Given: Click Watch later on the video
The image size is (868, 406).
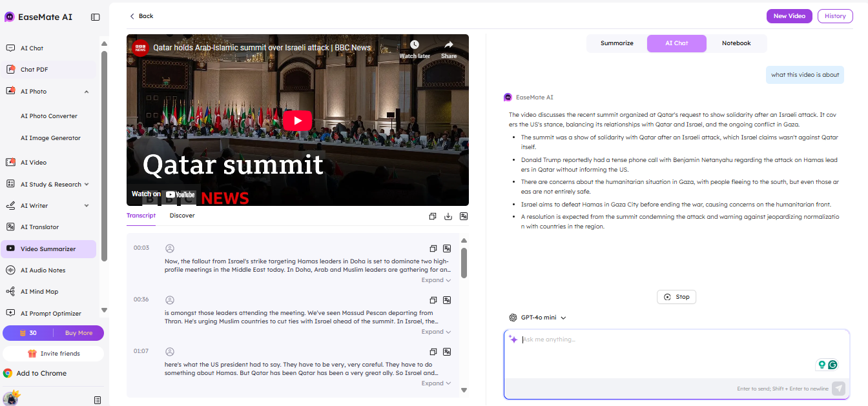Looking at the screenshot, I should pyautogui.click(x=415, y=50).
